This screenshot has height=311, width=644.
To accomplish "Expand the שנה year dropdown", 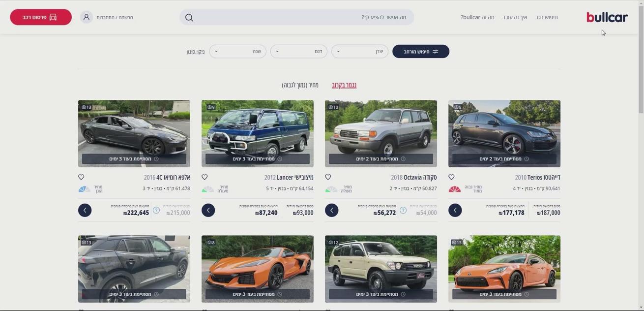I will 238,52.
